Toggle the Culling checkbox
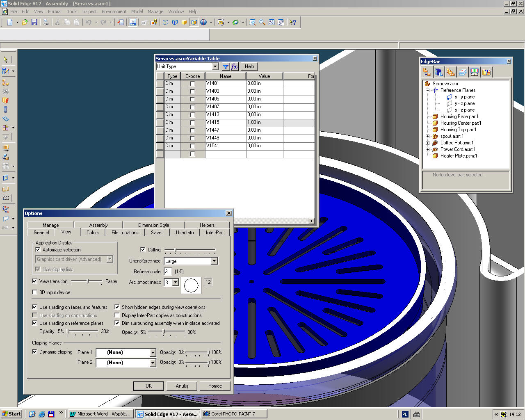This screenshot has width=525, height=420. pos(143,249)
